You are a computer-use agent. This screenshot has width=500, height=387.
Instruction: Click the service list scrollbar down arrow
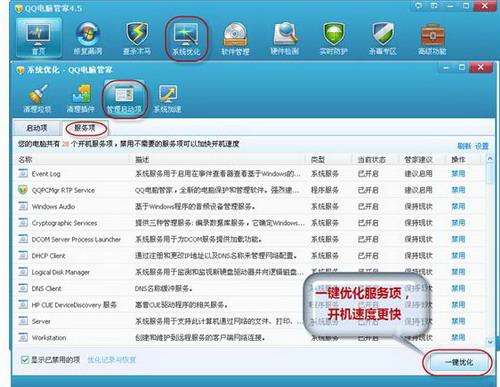tap(490, 341)
